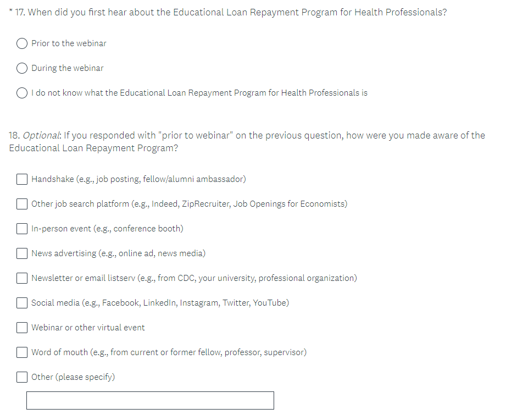Check the 'News advertising' box
The width and height of the screenshot is (506, 420).
click(22, 253)
